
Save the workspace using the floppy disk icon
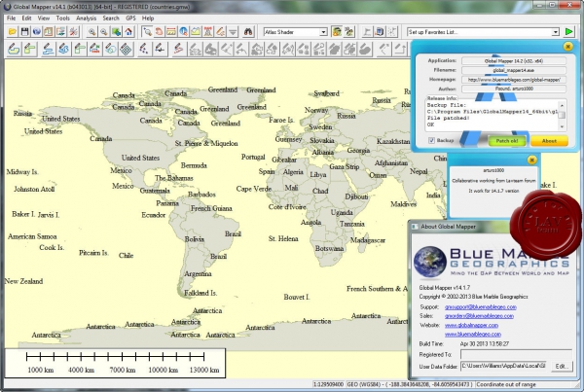click(24, 32)
